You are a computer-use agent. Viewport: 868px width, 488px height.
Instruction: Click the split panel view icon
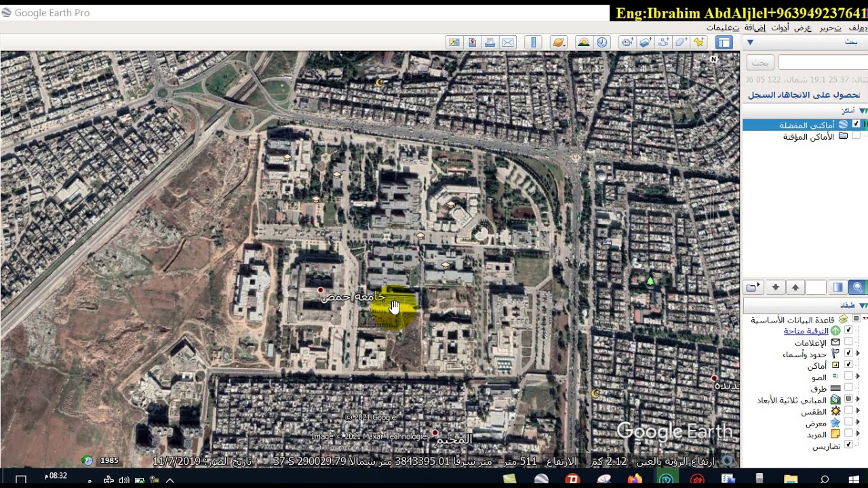838,287
